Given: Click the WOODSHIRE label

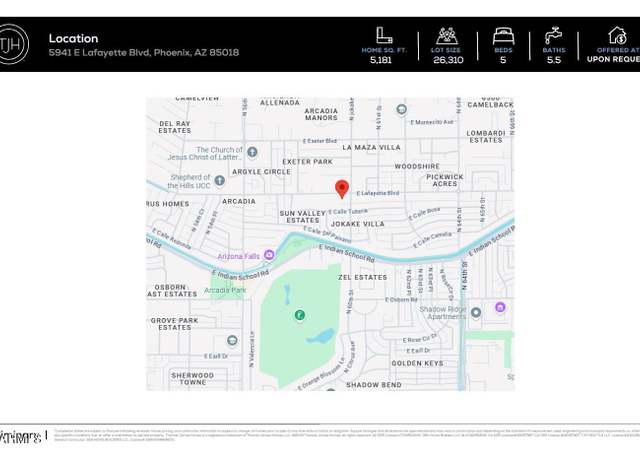Looking at the screenshot, I should click(x=417, y=167).
